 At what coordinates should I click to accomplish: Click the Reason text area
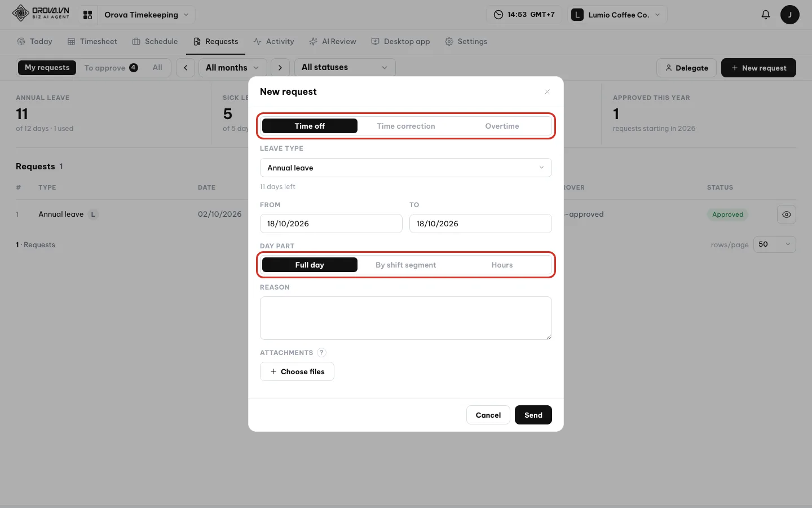pyautogui.click(x=406, y=318)
